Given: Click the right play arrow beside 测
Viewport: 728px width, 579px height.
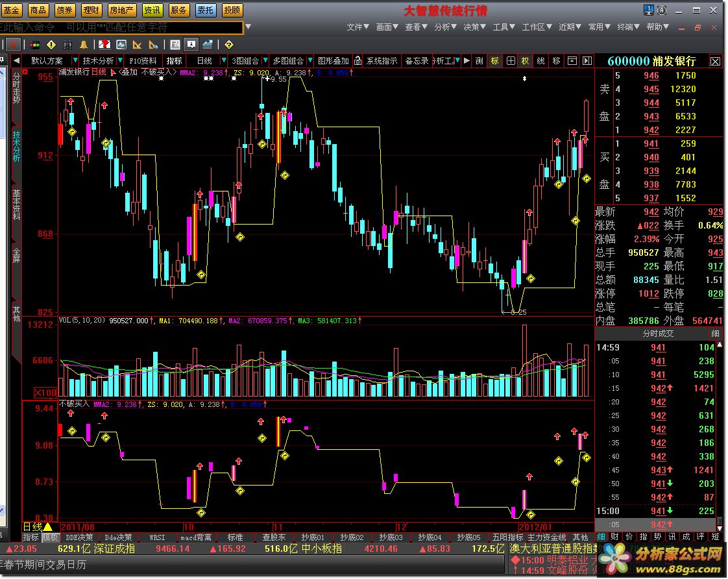Looking at the screenshot, I should 467,61.
